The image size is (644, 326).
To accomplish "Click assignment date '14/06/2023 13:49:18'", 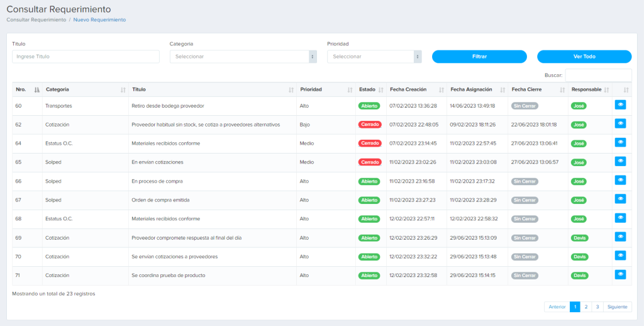I will 472,106.
